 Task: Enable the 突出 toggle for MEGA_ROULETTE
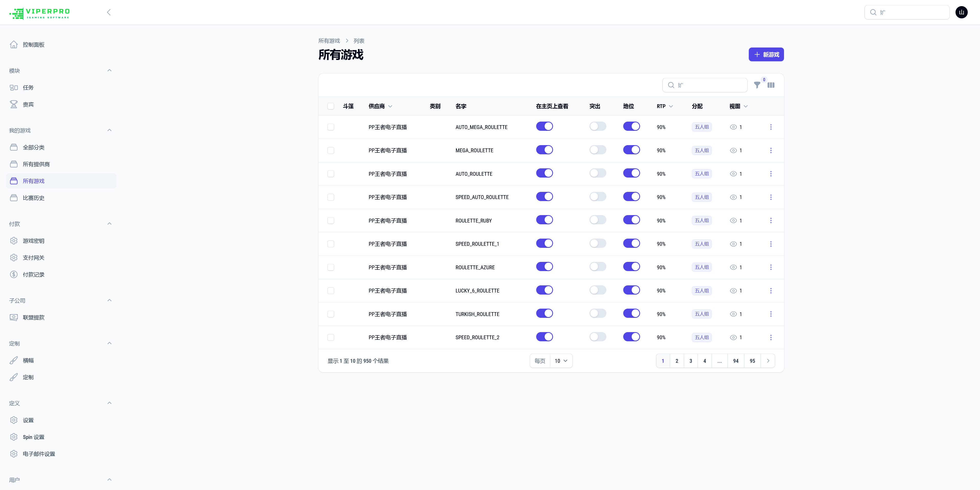(x=597, y=150)
